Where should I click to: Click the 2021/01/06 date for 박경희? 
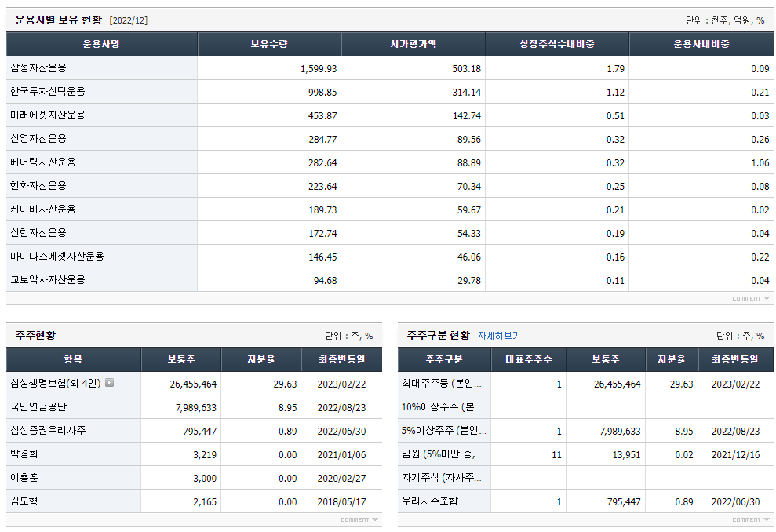click(341, 455)
